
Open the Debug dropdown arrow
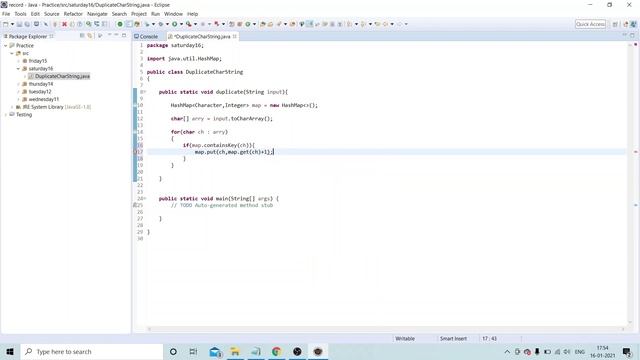[167, 24]
